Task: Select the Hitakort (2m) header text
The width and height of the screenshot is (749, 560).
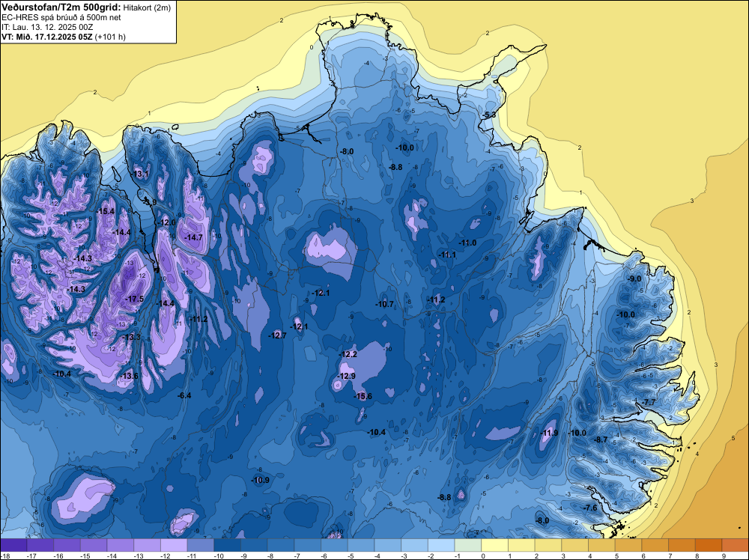Action: [147, 8]
